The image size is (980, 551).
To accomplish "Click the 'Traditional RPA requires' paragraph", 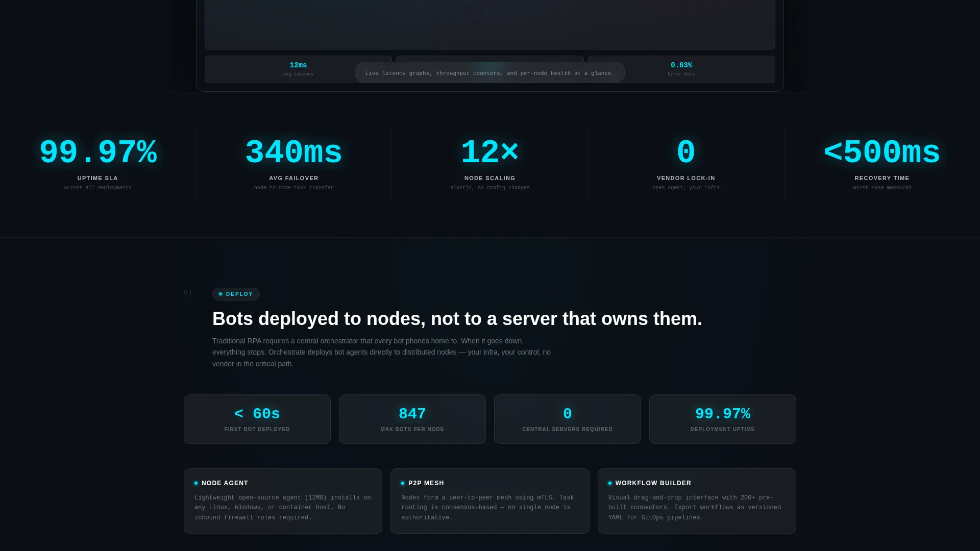I will click(381, 352).
